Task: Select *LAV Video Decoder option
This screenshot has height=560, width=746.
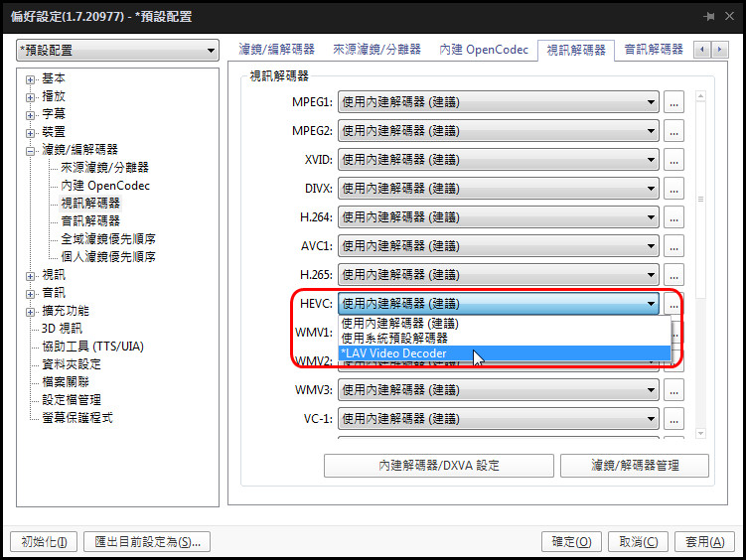Action: pyautogui.click(x=505, y=353)
